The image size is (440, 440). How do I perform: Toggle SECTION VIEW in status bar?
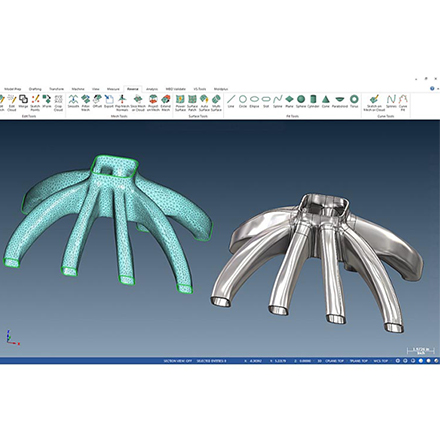(177, 361)
